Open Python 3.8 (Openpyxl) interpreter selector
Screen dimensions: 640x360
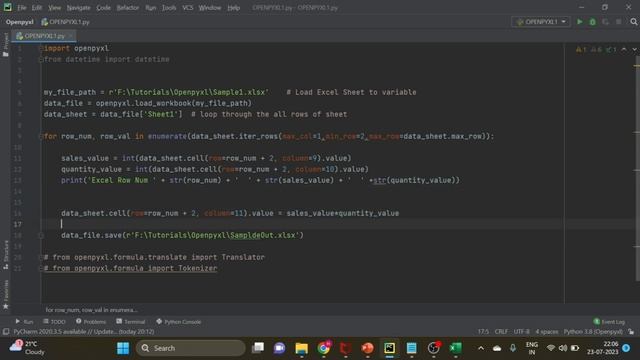(x=593, y=332)
